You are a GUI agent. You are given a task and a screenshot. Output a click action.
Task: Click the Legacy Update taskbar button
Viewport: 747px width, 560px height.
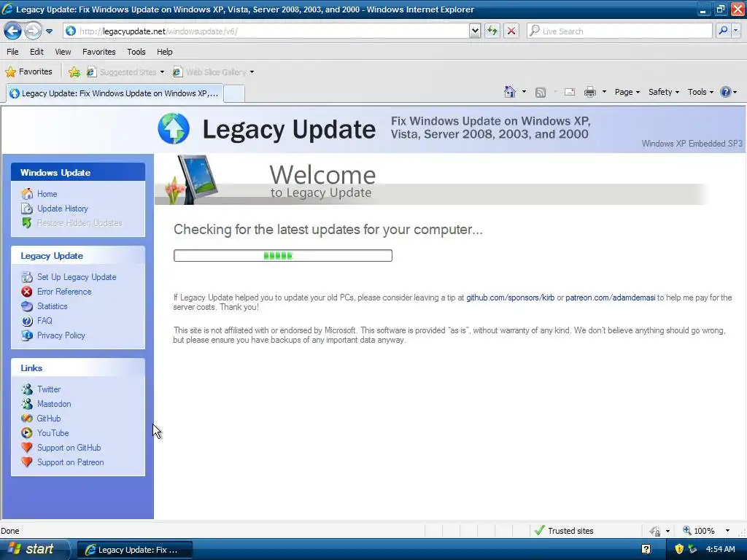tap(134, 550)
